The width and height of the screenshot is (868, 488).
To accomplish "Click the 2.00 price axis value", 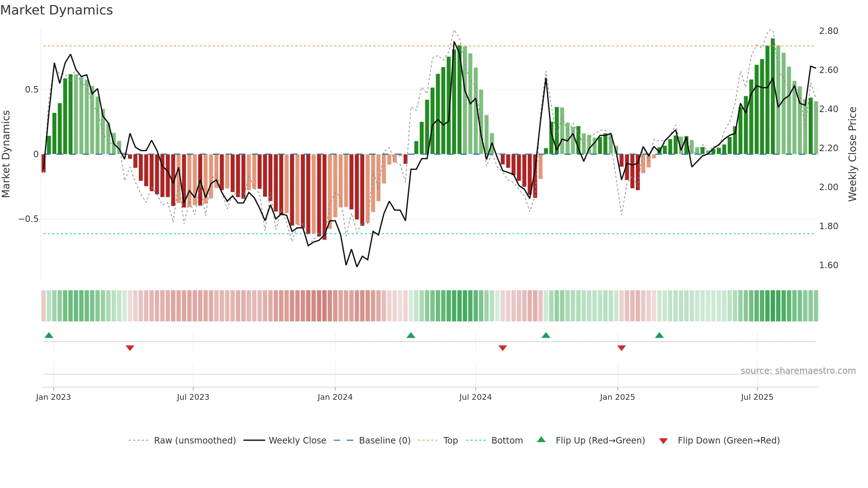I will point(829,187).
